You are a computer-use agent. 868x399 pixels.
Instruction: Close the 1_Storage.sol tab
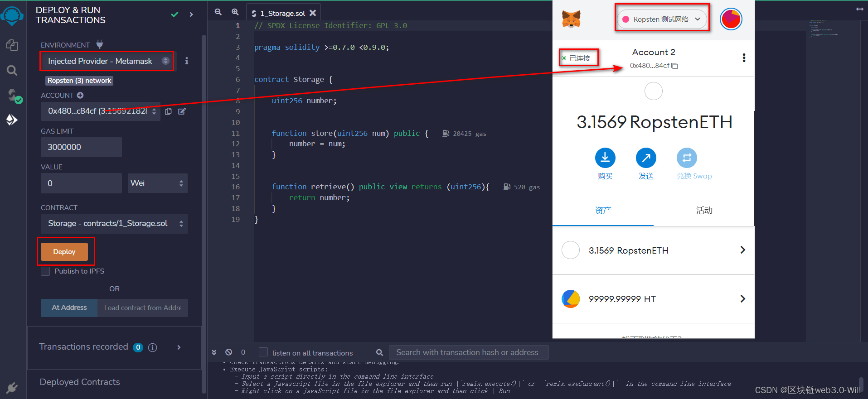313,13
